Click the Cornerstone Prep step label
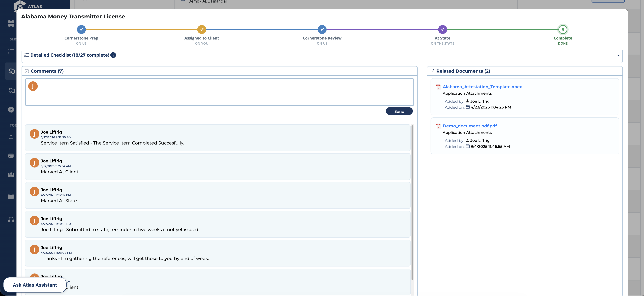 tap(81, 38)
